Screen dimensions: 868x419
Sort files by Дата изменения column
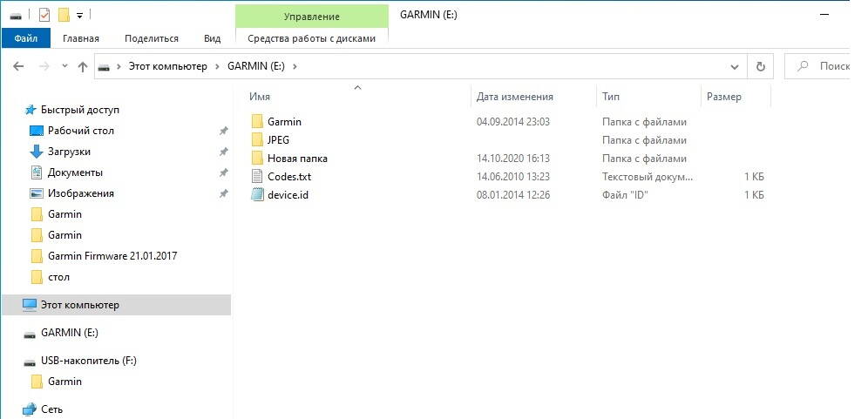click(x=514, y=97)
